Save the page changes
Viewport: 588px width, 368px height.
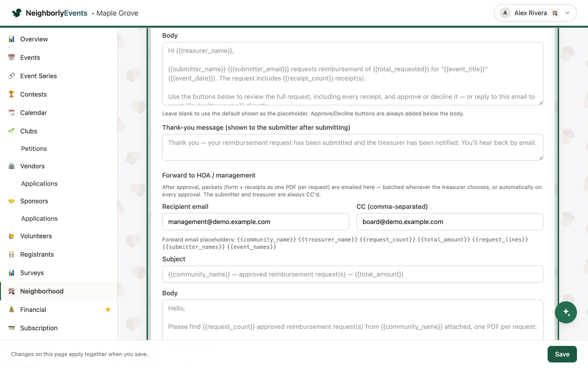(x=562, y=354)
